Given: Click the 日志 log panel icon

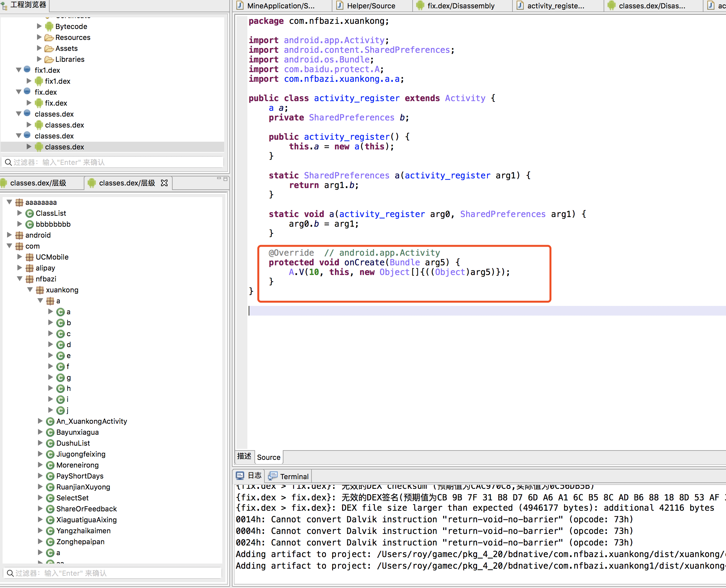Looking at the screenshot, I should tap(240, 476).
